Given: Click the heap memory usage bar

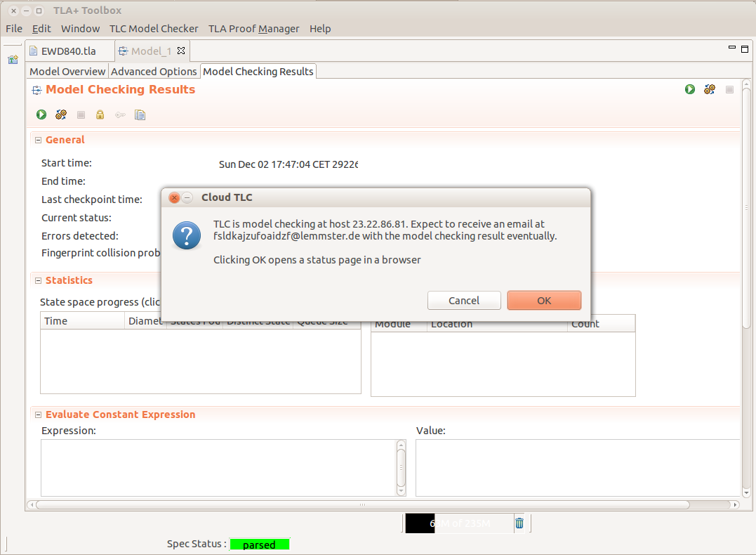Looking at the screenshot, I should click(460, 523).
